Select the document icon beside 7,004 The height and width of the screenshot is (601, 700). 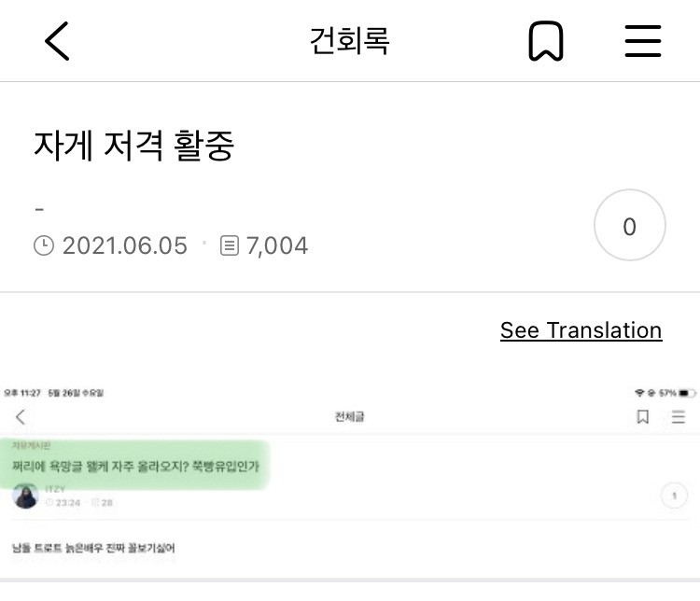(x=230, y=245)
